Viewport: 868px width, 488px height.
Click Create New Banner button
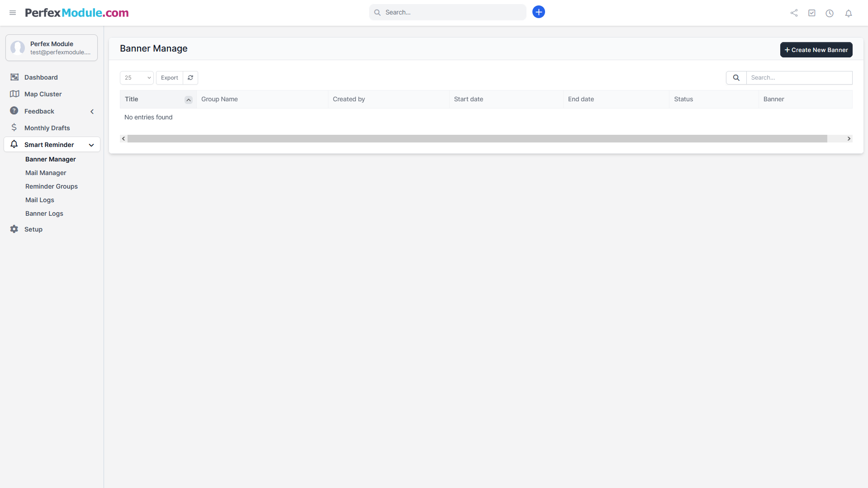[x=816, y=50]
